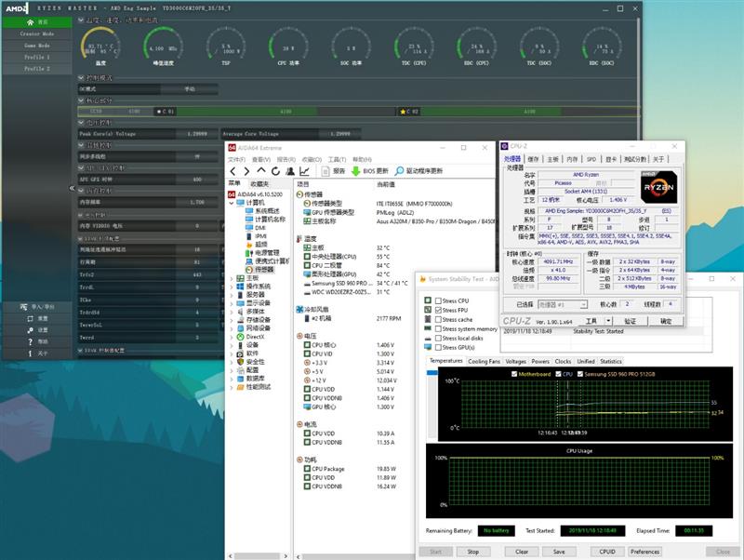Screen dimensions: 744x560
Task: Uncheck the Stress FPU checkbox
Action: pyautogui.click(x=437, y=310)
